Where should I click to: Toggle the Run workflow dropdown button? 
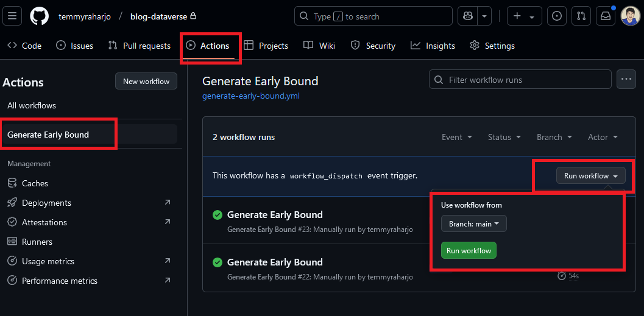(x=590, y=175)
